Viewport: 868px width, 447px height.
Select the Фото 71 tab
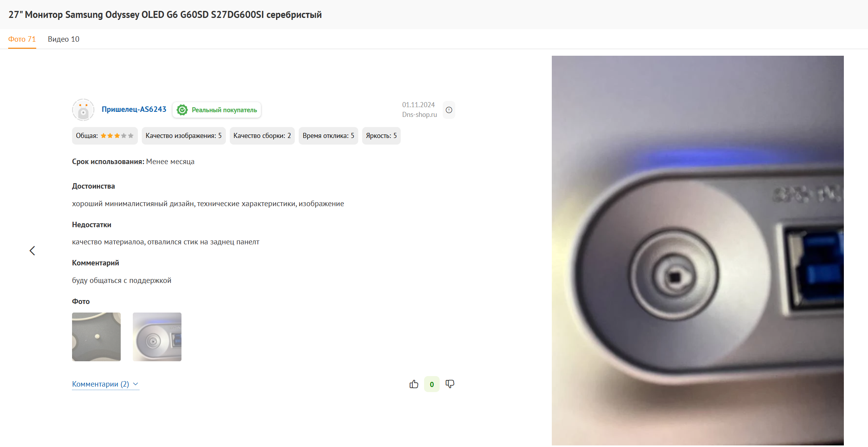click(22, 39)
